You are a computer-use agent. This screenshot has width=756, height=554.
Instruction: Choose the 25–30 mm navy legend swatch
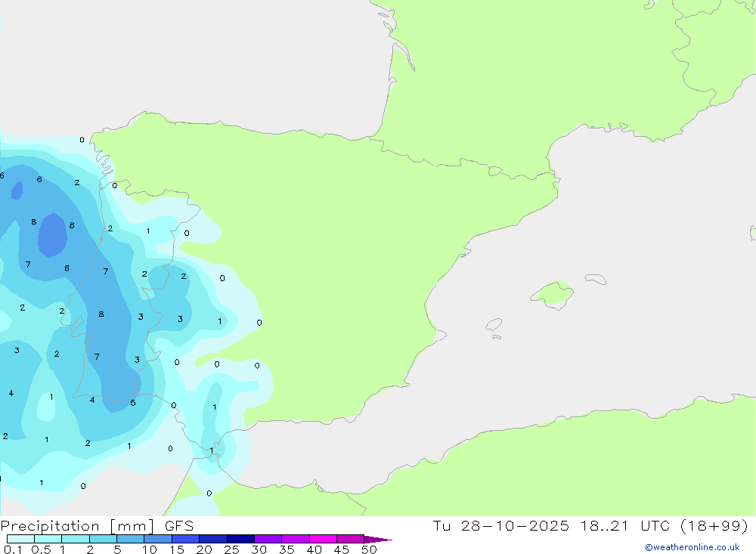(240, 539)
